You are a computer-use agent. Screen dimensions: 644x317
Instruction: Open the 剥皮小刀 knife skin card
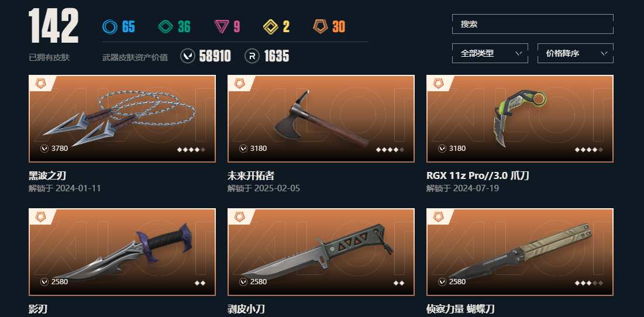coord(321,251)
